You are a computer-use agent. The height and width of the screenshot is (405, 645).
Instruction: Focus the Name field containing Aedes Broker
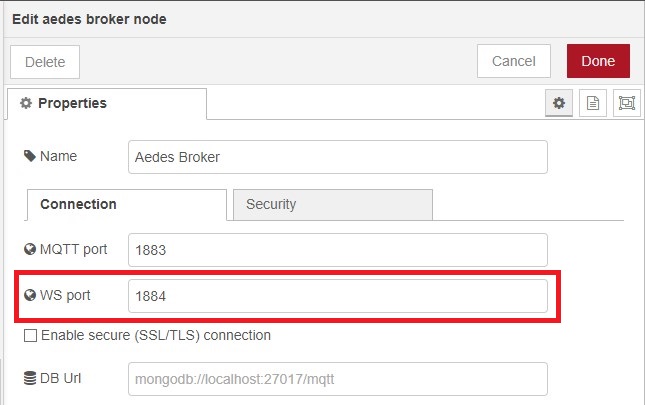(338, 157)
